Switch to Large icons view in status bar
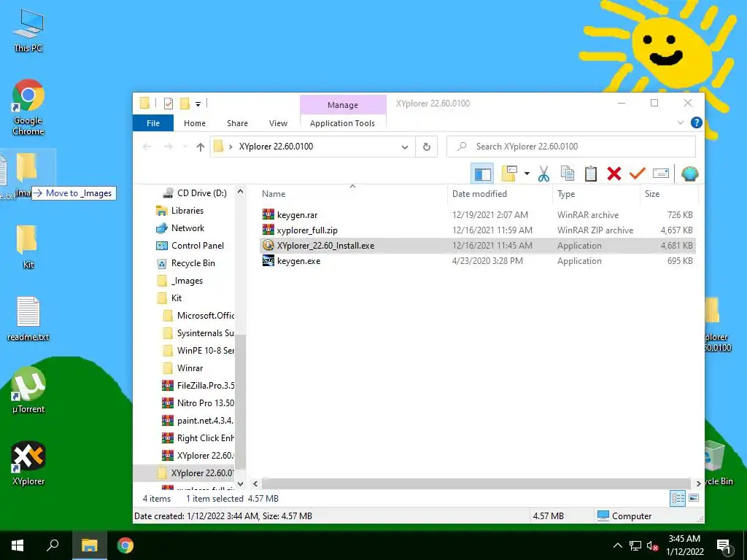The width and height of the screenshot is (747, 560). [x=694, y=499]
